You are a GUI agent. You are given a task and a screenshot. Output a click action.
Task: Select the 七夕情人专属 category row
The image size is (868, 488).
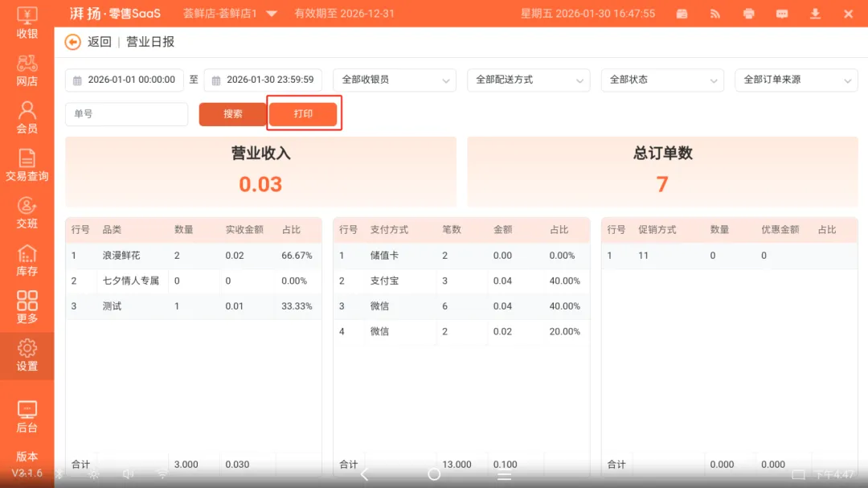point(193,281)
